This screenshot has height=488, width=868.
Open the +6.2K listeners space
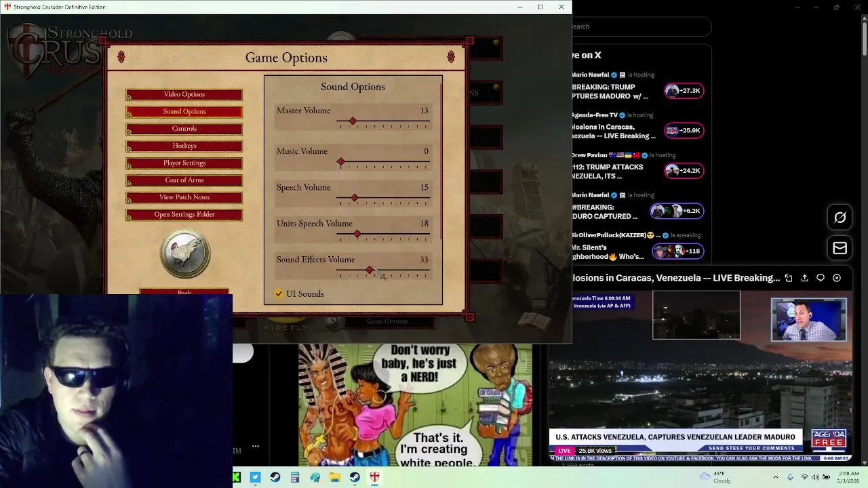[x=677, y=211]
